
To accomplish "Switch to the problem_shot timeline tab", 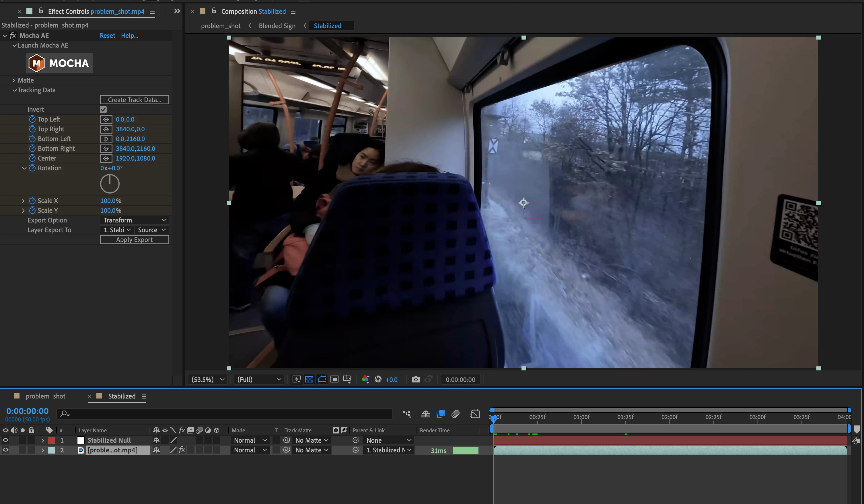I will coord(45,396).
